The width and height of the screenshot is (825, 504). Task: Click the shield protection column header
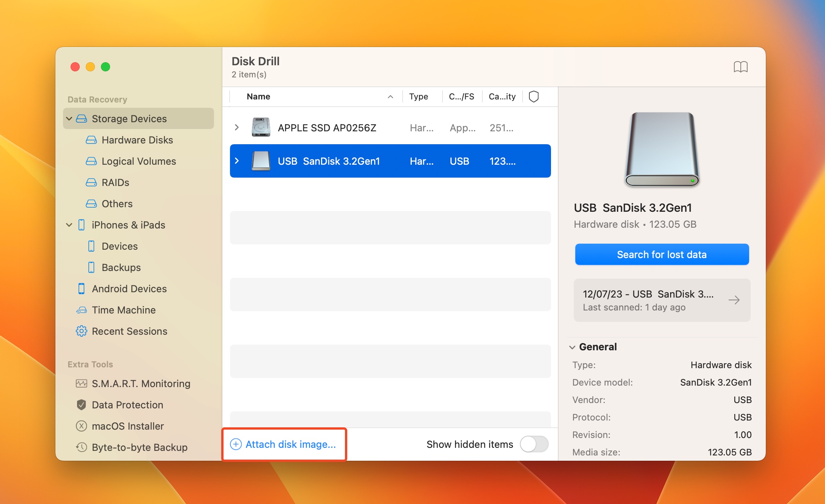click(x=534, y=96)
